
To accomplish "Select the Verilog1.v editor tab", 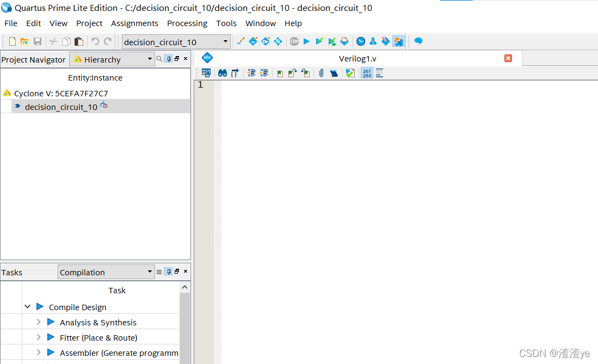I will tap(357, 58).
